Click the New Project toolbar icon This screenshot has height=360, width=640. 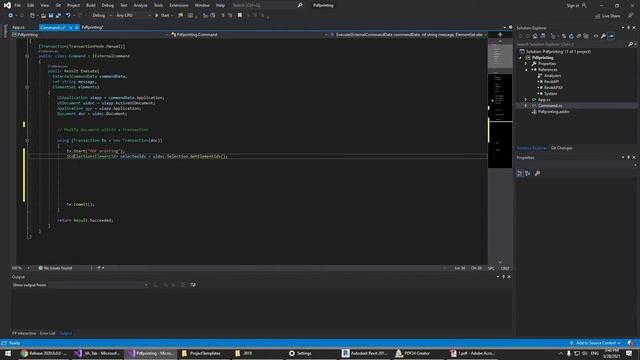[x=32, y=16]
